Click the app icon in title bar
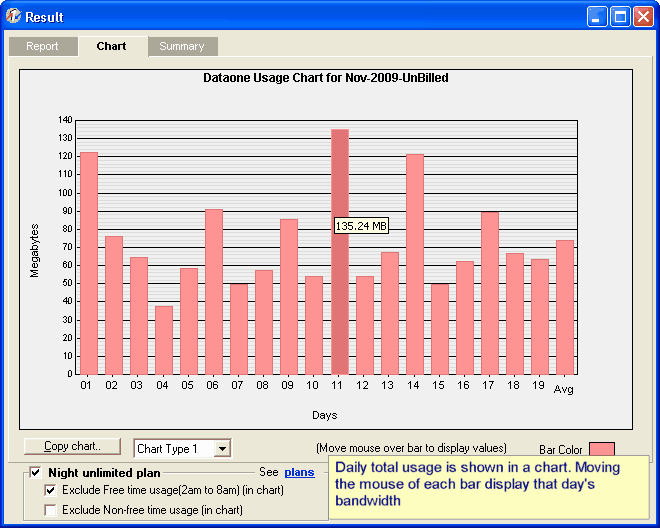Image resolution: width=660 pixels, height=528 pixels. tap(14, 17)
